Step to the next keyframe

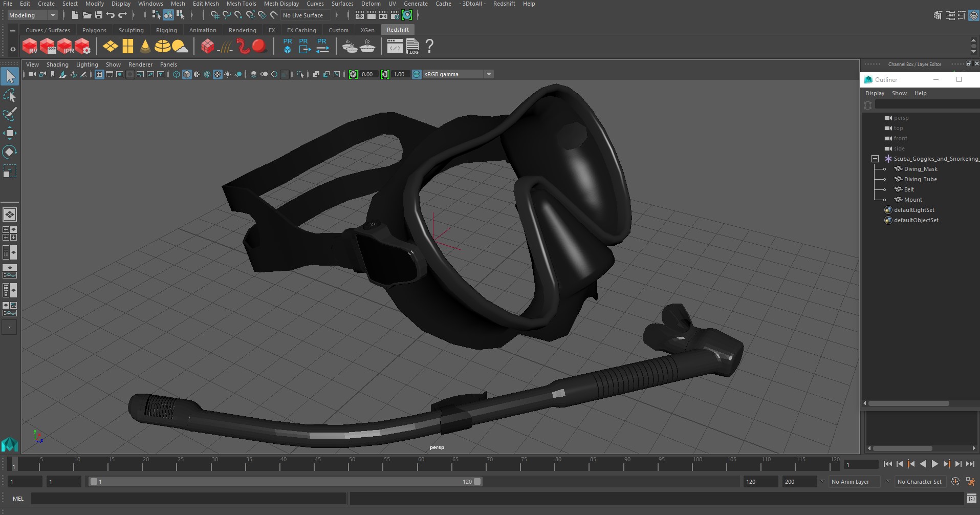(x=947, y=464)
